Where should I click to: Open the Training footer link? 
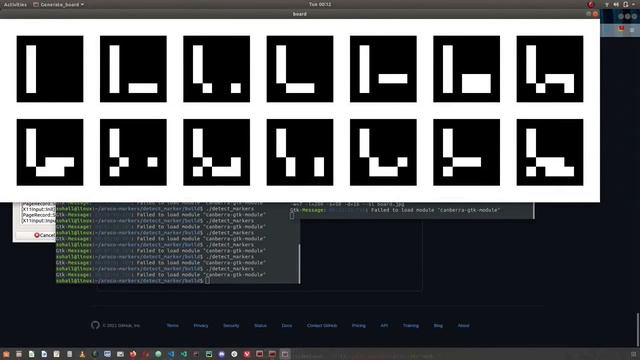pyautogui.click(x=411, y=326)
